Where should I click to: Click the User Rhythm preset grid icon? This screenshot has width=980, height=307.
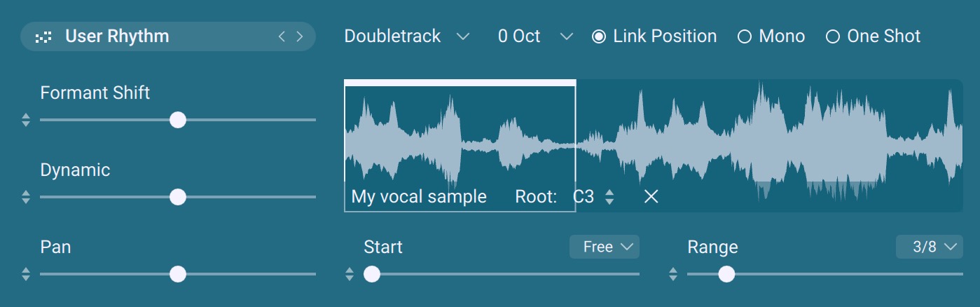(43, 37)
